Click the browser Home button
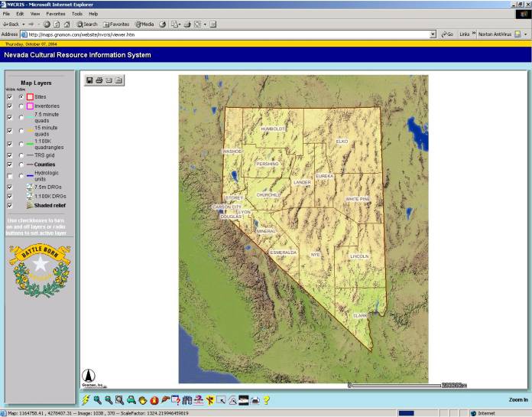The image size is (532, 417). (67, 24)
